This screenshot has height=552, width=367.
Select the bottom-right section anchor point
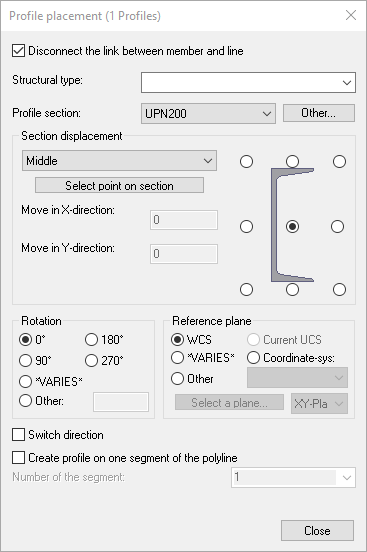(339, 290)
